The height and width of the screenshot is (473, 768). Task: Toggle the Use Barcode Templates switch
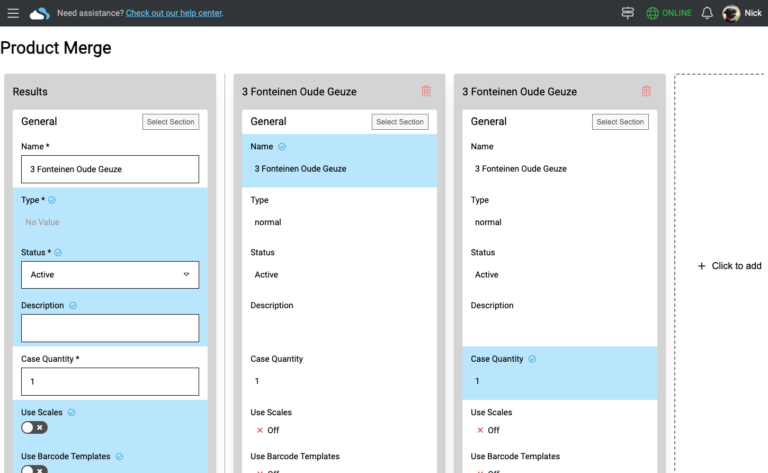click(x=34, y=468)
